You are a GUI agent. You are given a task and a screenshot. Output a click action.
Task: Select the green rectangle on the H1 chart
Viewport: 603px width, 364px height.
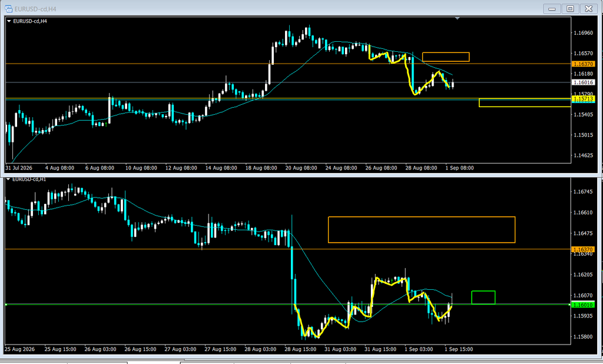point(483,297)
